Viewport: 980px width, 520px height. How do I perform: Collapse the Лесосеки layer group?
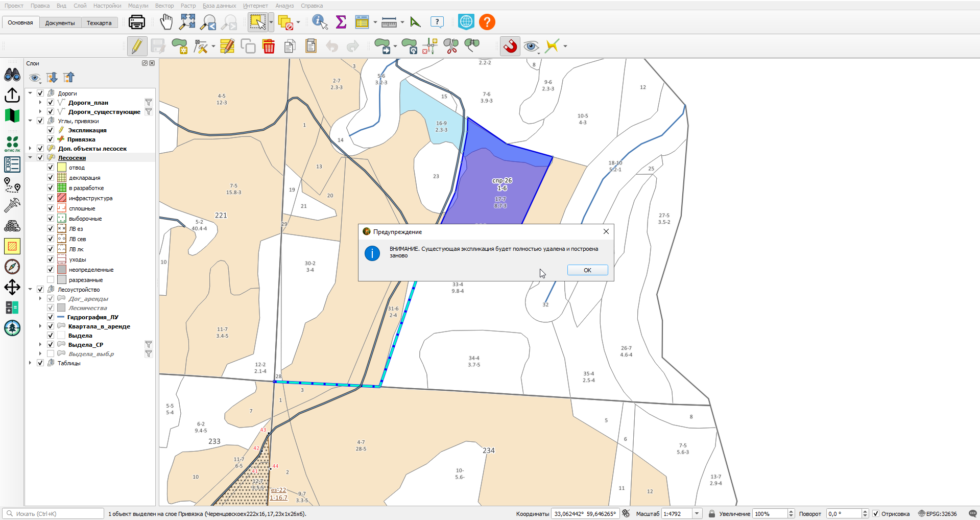(x=30, y=158)
